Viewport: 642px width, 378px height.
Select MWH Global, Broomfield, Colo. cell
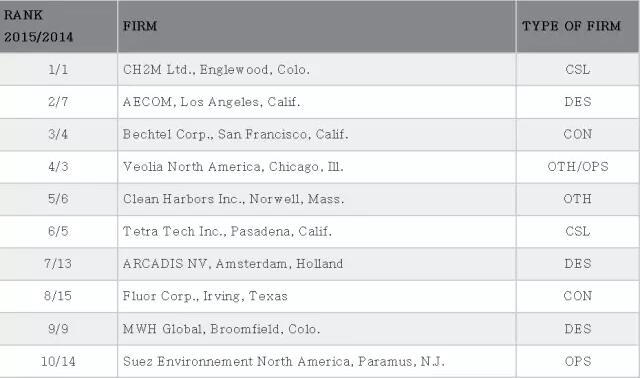click(316, 329)
